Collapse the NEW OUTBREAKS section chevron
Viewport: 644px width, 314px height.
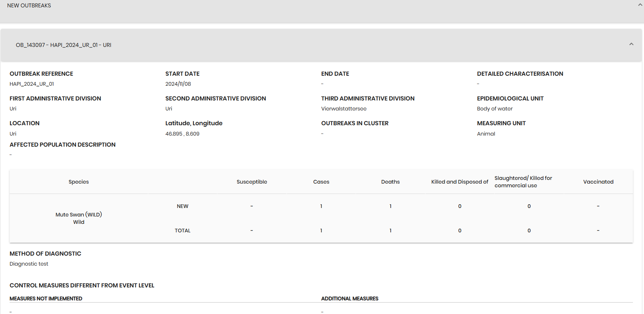click(x=640, y=5)
